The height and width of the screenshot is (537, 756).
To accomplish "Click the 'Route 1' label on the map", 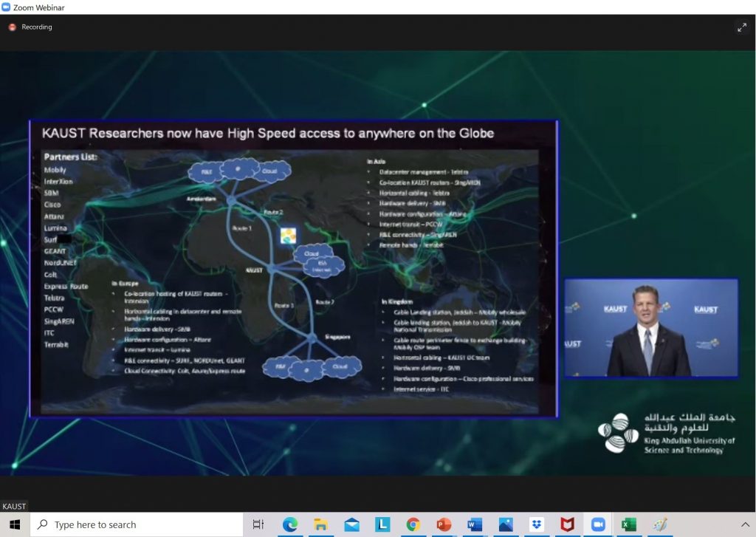I will [x=242, y=228].
